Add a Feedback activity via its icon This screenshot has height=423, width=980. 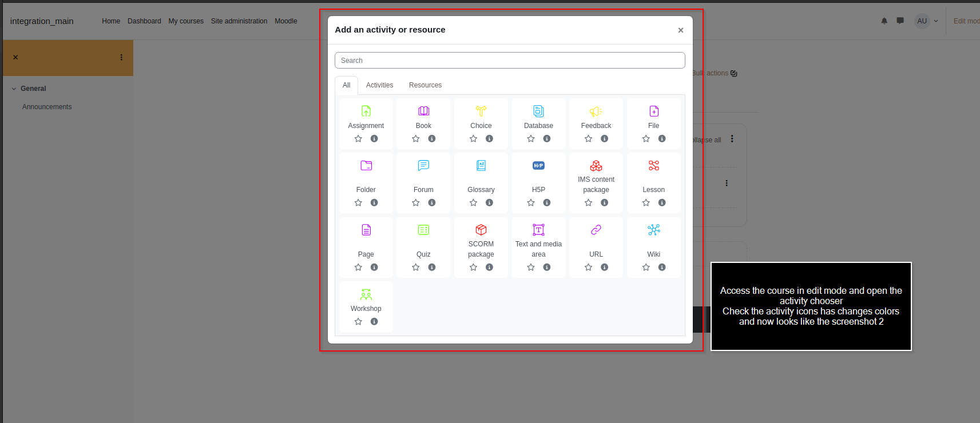pos(596,111)
